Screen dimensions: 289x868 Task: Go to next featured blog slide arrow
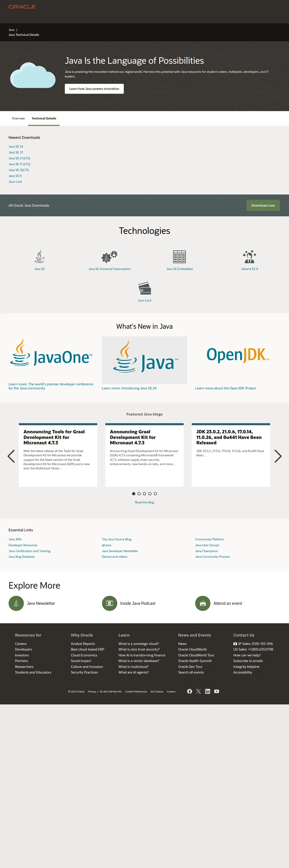click(278, 456)
